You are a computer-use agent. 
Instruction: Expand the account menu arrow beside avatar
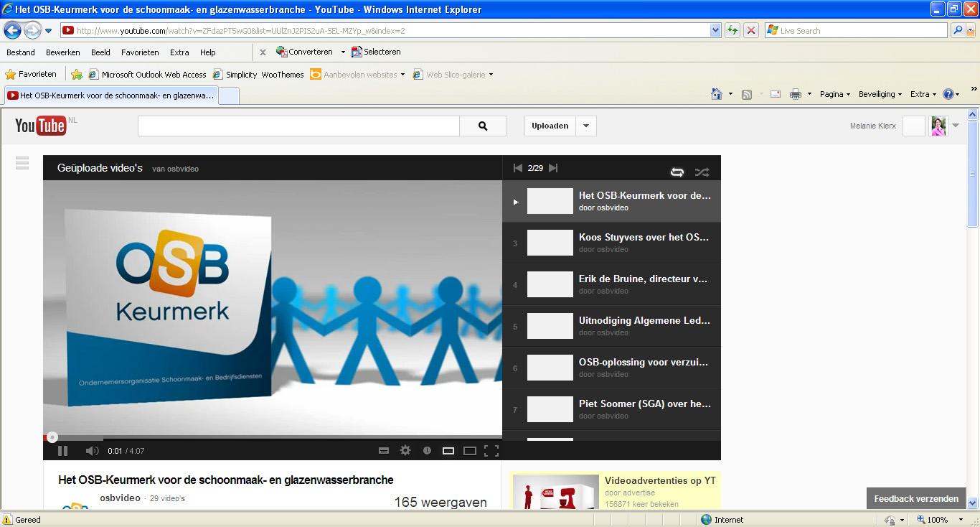(956, 126)
